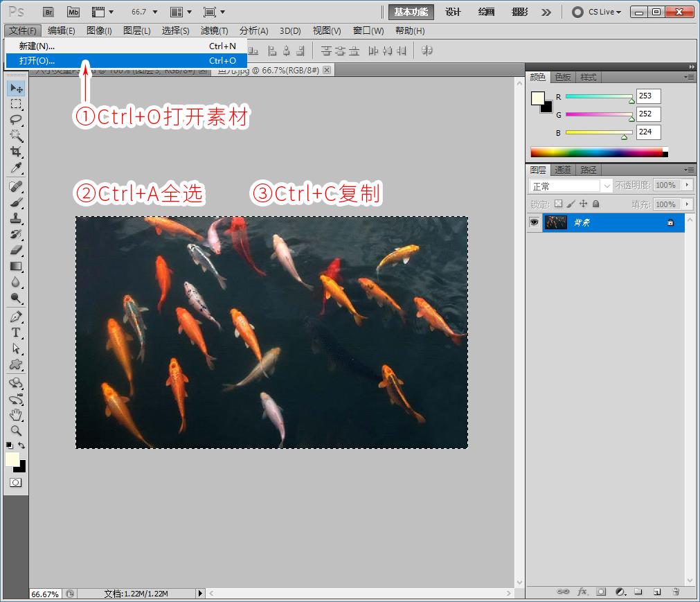Reset default foreground and background colors

pos(10,445)
